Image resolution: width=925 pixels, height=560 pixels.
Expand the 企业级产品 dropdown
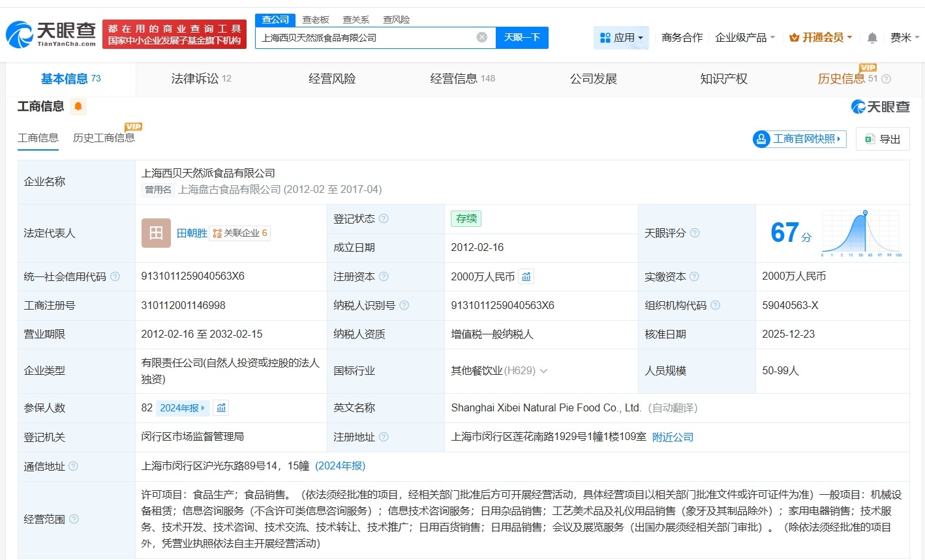click(745, 38)
